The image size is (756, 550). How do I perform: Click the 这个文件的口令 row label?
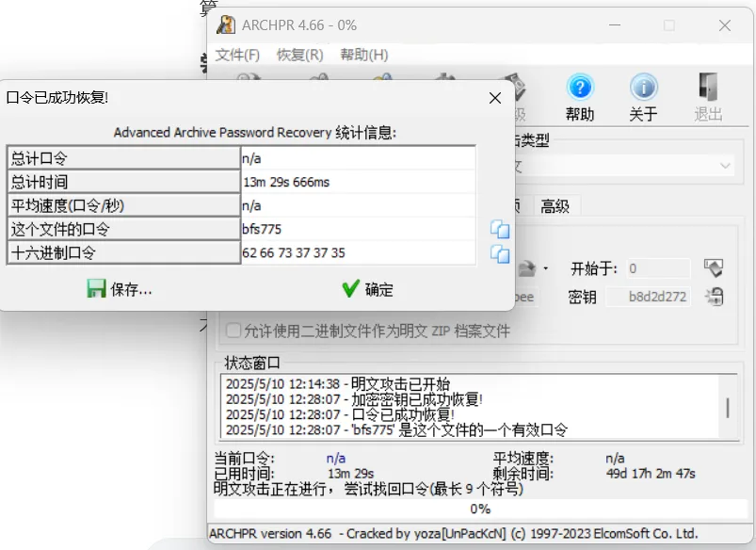click(x=123, y=229)
